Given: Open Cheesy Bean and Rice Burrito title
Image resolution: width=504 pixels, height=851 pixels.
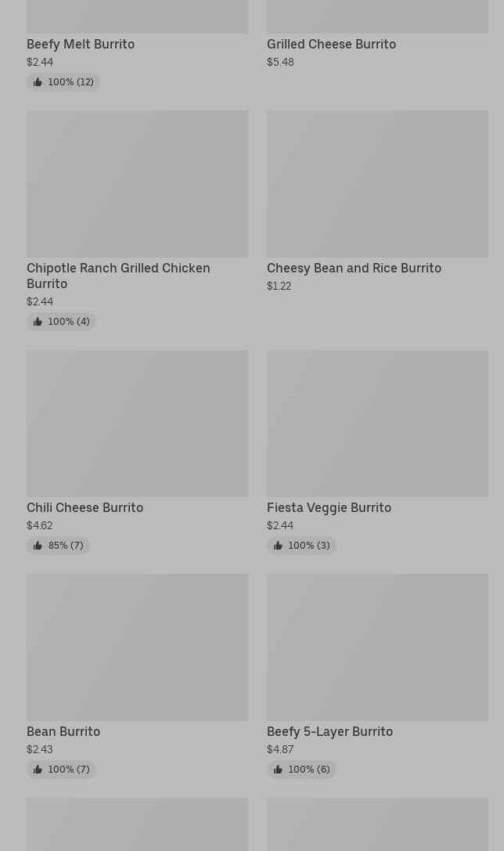Looking at the screenshot, I should (354, 269).
